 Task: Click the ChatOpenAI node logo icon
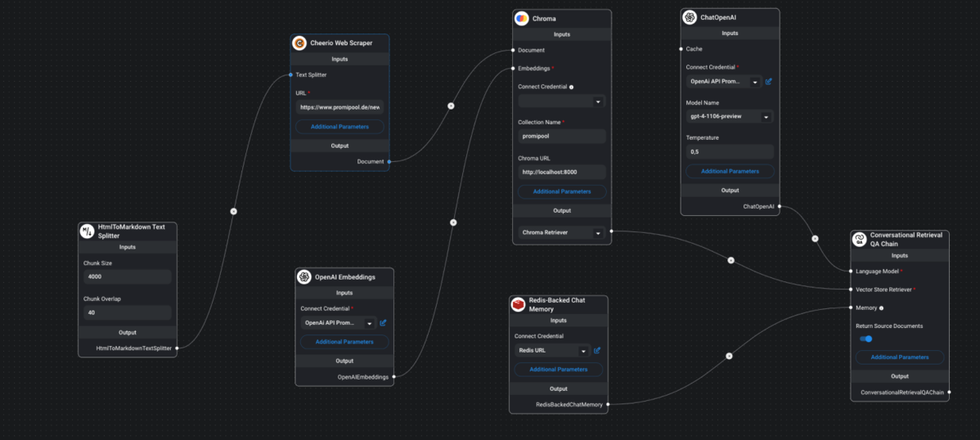click(690, 17)
